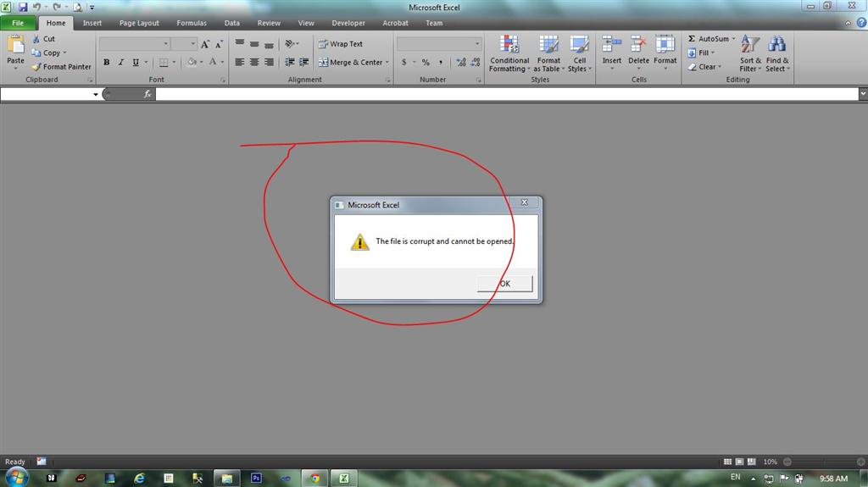
Task: Open Find & Select binoculars
Action: (777, 44)
